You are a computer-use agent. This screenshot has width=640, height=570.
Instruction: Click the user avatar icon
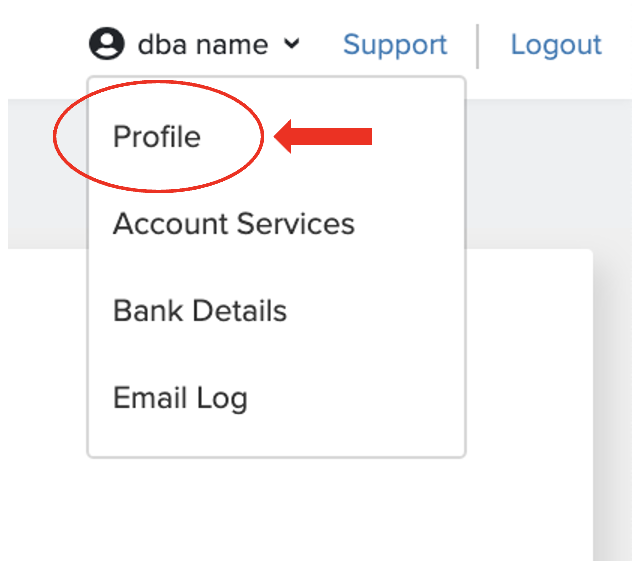107,44
